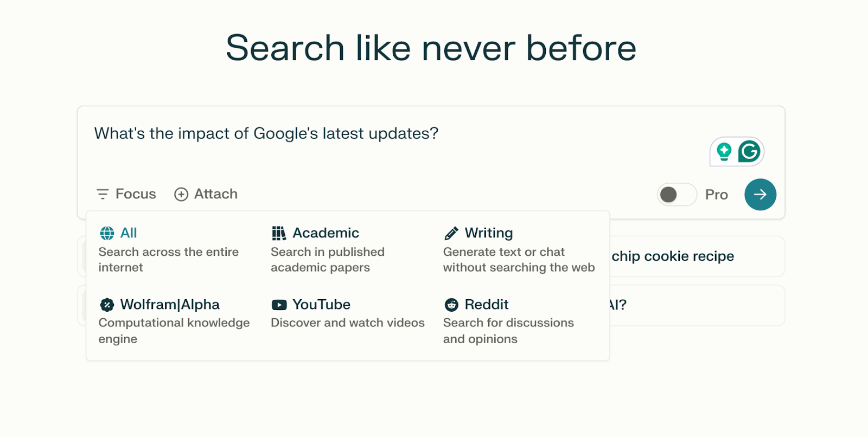Image resolution: width=868 pixels, height=438 pixels.
Task: Select the All focus option
Action: (129, 233)
